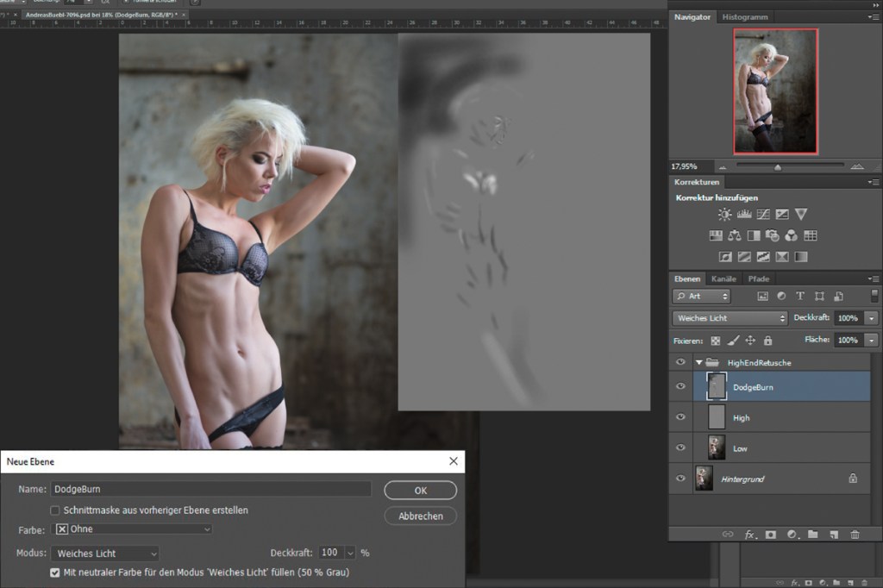The height and width of the screenshot is (588, 883).
Task: Add a layer mask from Layers panel footer
Action: [x=770, y=535]
